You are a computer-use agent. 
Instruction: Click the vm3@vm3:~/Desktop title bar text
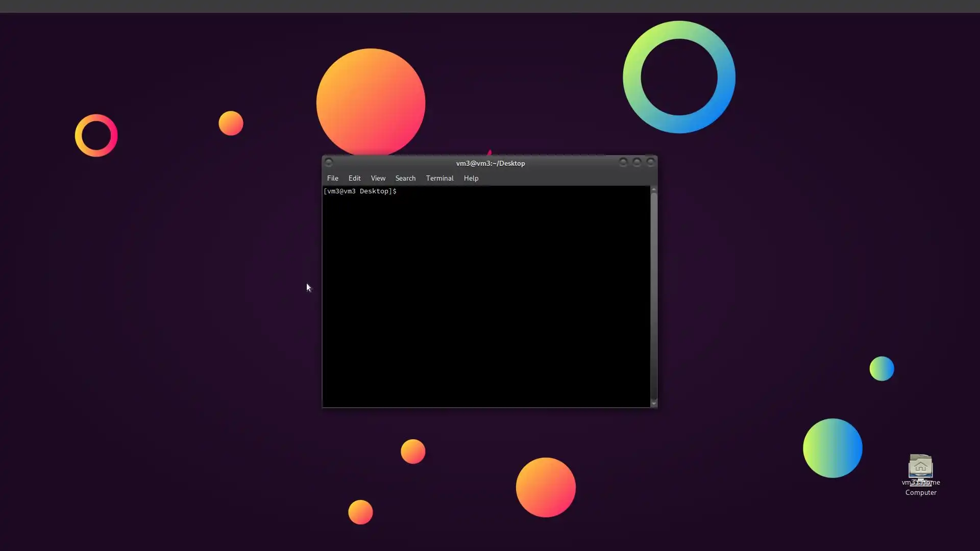(x=490, y=163)
